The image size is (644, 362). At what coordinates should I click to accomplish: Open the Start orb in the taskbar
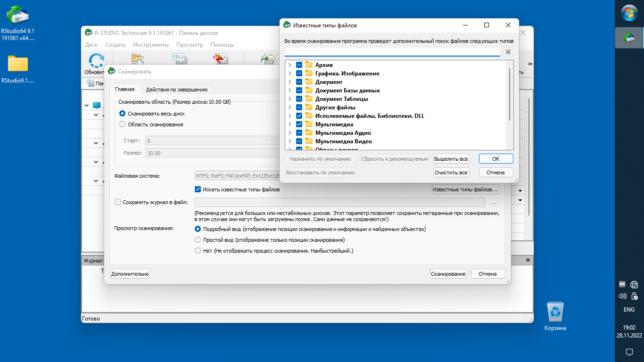coord(629,13)
